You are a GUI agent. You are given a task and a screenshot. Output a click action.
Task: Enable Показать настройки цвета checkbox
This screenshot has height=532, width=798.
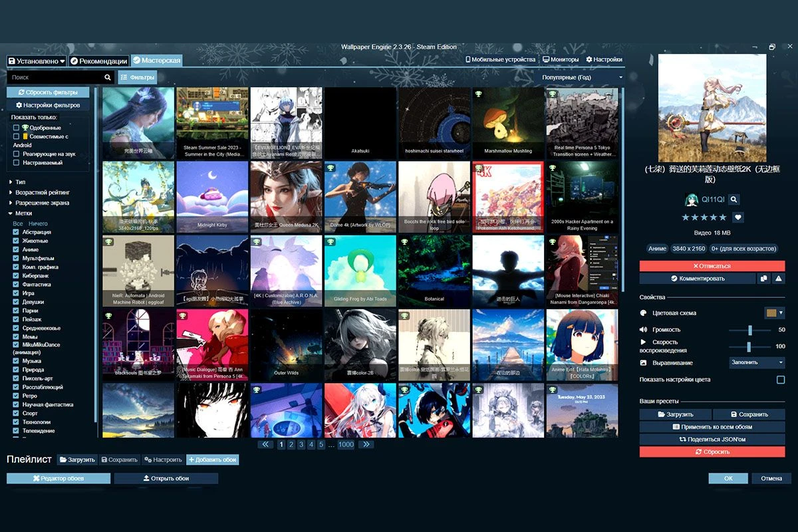(781, 380)
